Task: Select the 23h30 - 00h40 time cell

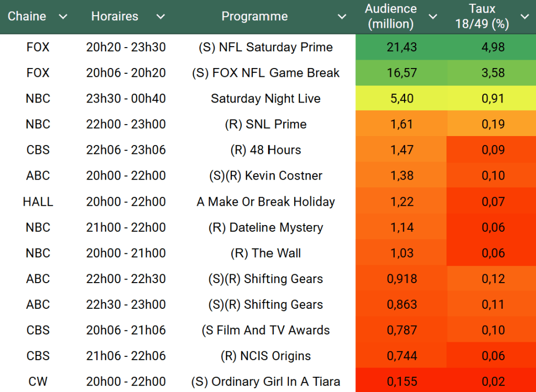Action: pyautogui.click(x=126, y=98)
